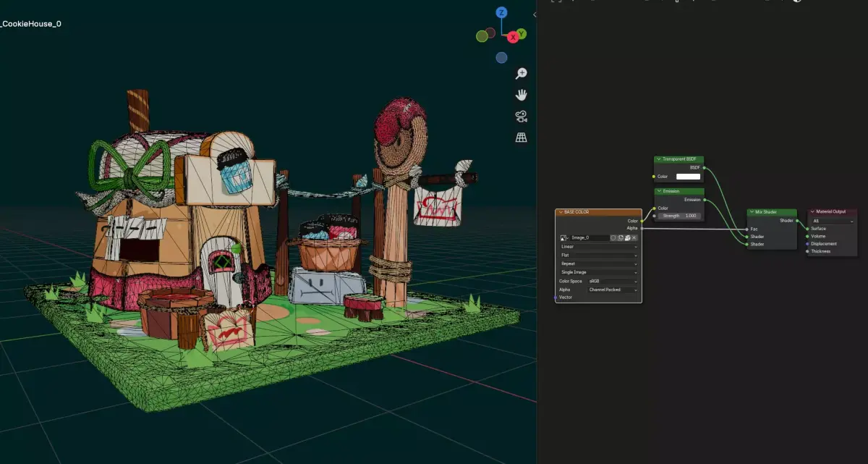868x464 pixels.
Task: Click Transparent BSDF Color input socket
Action: [x=654, y=177]
